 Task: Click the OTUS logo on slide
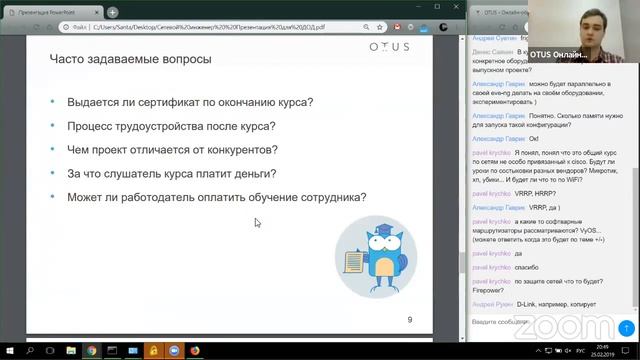(x=389, y=47)
